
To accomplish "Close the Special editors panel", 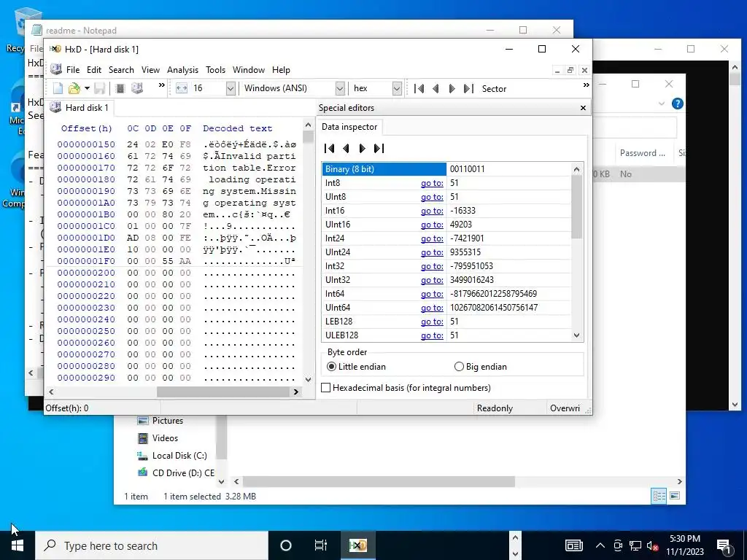I will (583, 108).
